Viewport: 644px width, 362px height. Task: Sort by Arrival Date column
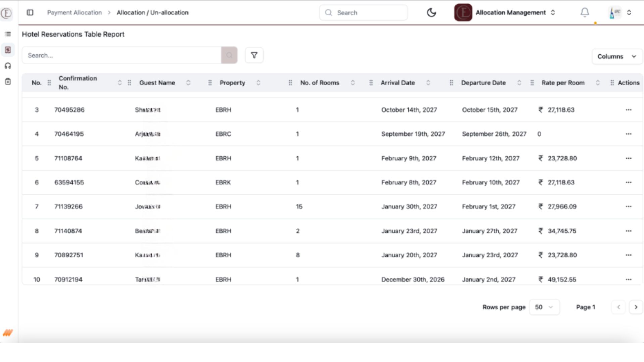[x=428, y=83]
